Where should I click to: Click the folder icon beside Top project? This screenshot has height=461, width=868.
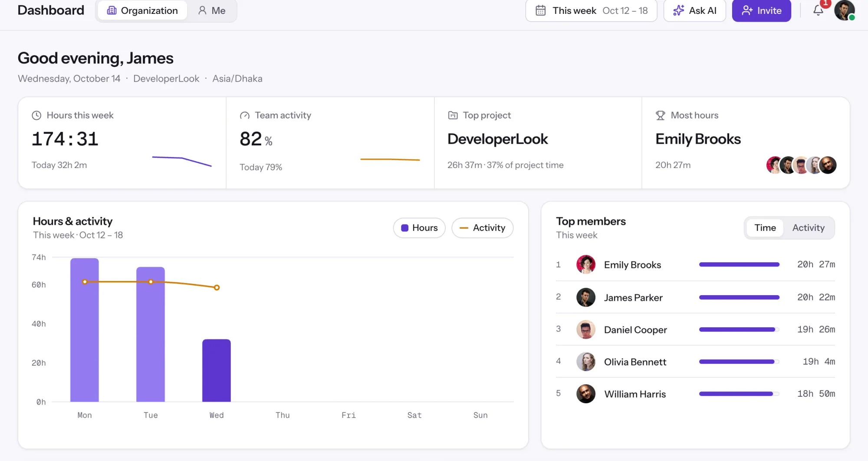pyautogui.click(x=453, y=115)
